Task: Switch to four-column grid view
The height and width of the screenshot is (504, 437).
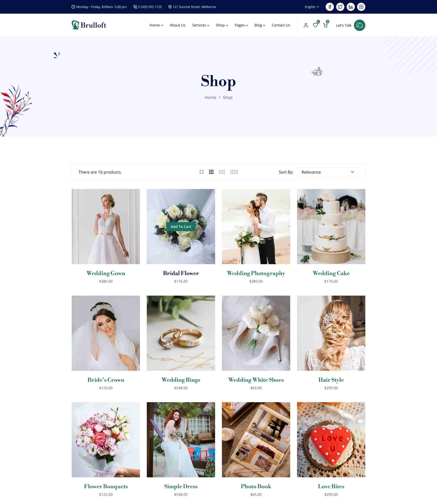Action: pos(222,172)
